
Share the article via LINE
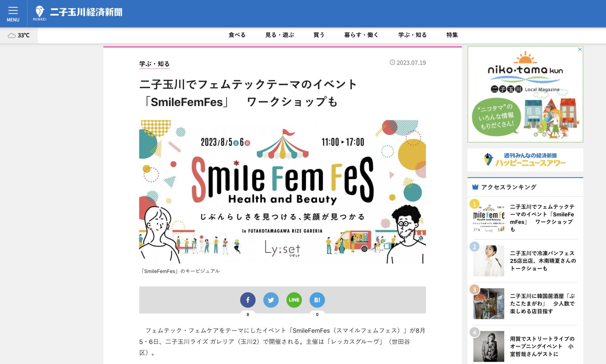tap(294, 300)
